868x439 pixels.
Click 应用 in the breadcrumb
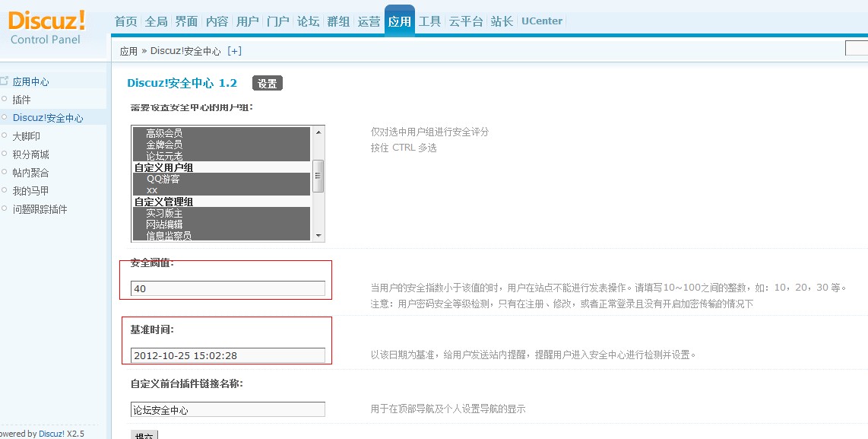pyautogui.click(x=128, y=51)
